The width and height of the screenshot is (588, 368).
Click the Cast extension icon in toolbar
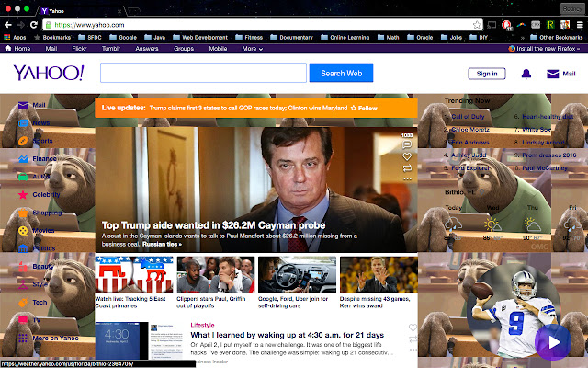tap(492, 25)
